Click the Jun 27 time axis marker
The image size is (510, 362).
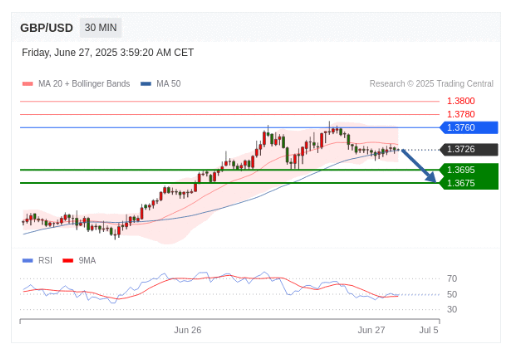[x=371, y=330]
